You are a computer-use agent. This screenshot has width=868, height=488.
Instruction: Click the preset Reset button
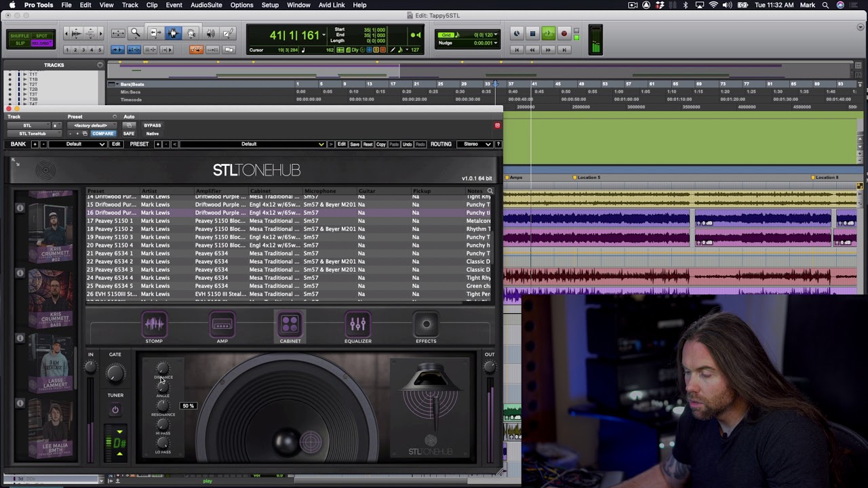tap(368, 144)
